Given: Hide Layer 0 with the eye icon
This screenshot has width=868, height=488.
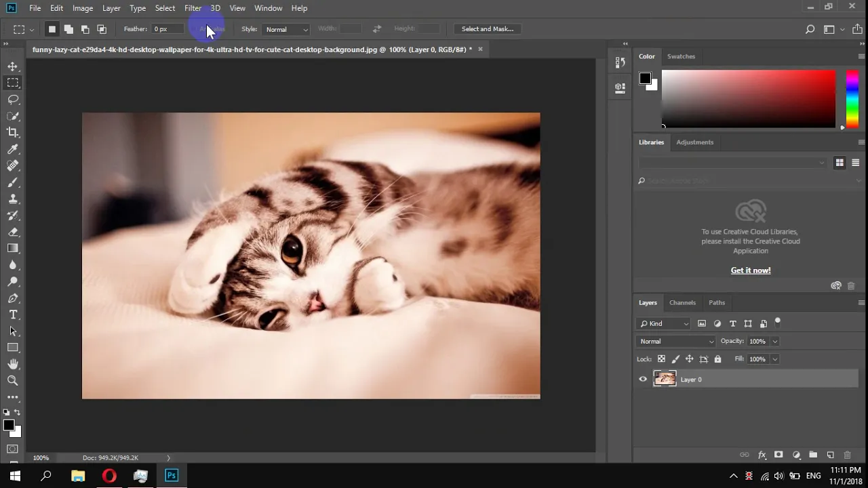Looking at the screenshot, I should (643, 380).
